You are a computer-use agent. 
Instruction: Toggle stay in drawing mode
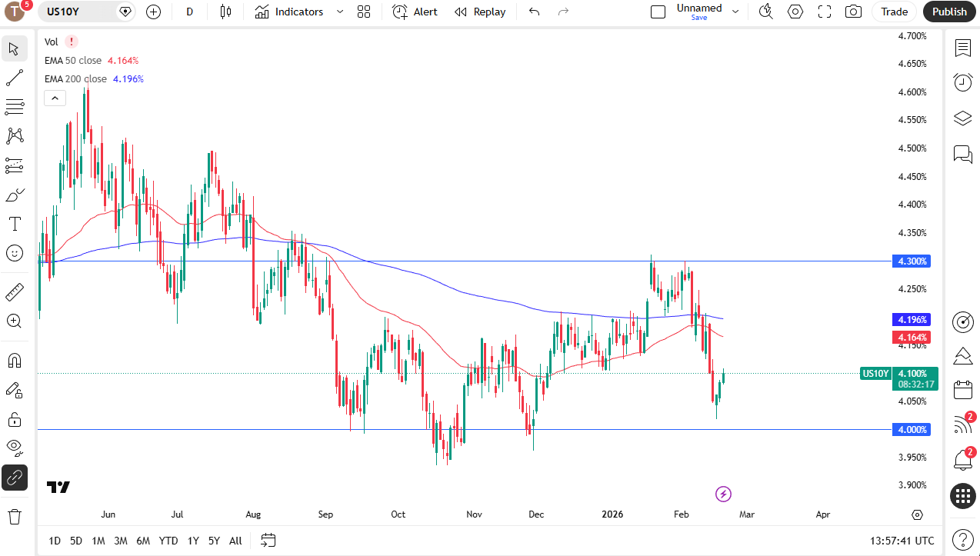point(14,390)
